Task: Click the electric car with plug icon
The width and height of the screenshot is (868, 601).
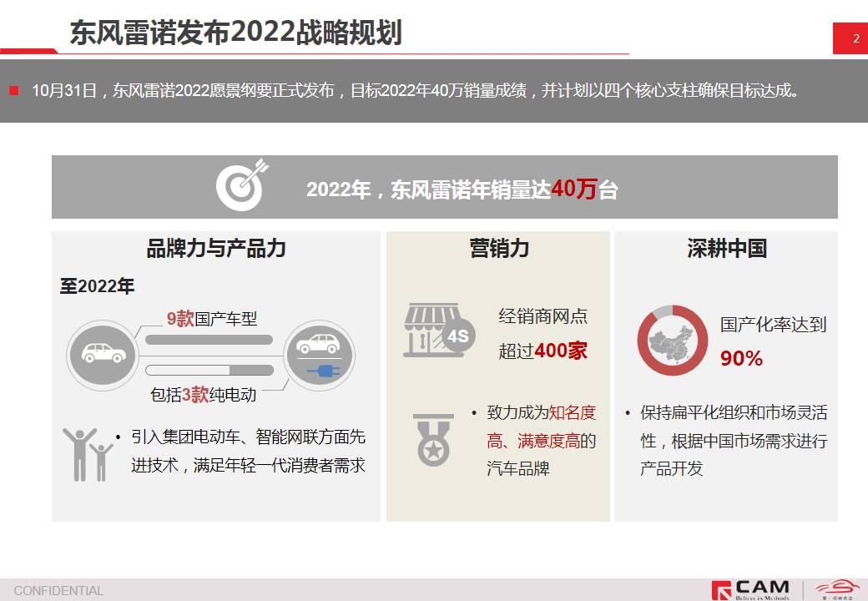Action: (319, 355)
